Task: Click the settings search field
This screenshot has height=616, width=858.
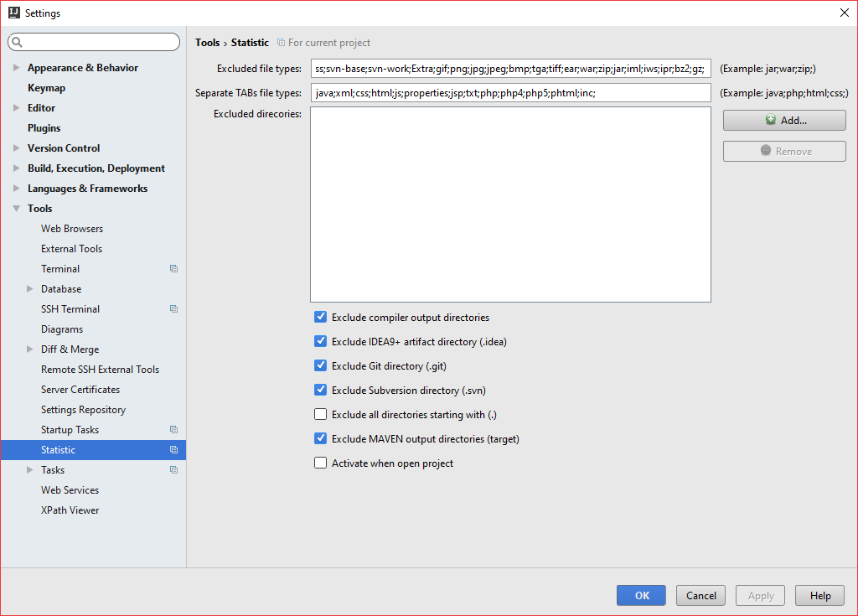Action: pyautogui.click(x=94, y=42)
